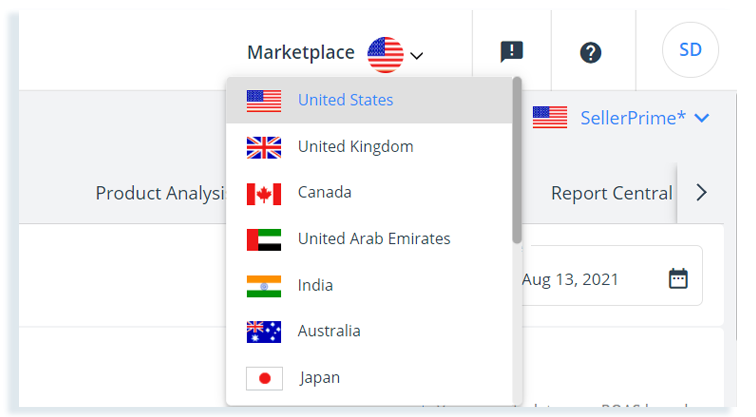Click the SellerPrime* account name
This screenshot has height=417, width=756.
pos(633,118)
